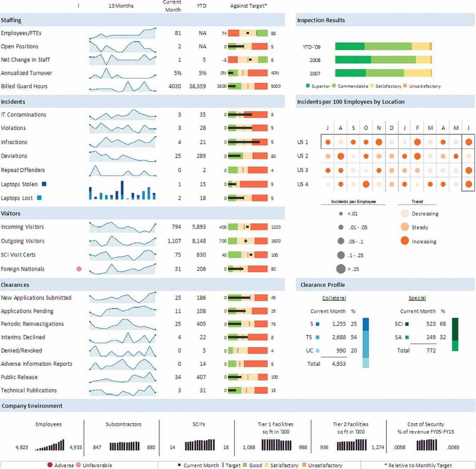This screenshot has height=469, width=476.
Task: Click the Decreasing trend pale circle in legend
Action: coord(405,213)
